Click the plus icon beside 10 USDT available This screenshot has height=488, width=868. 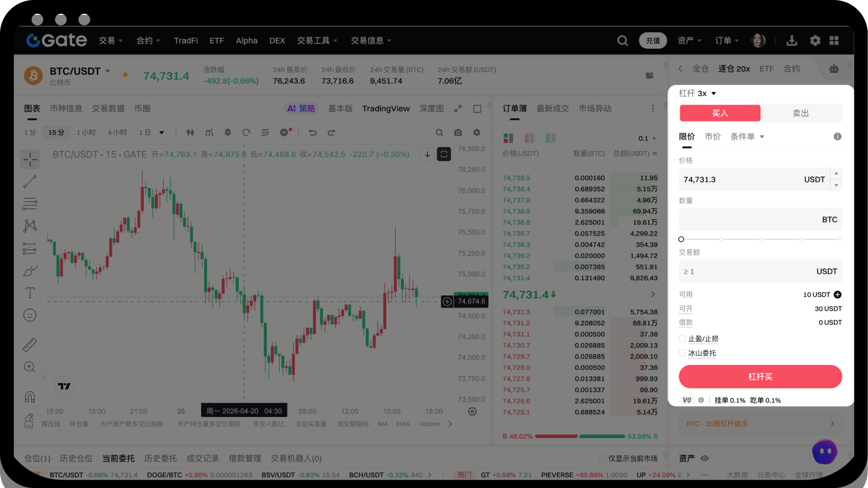[x=837, y=295]
